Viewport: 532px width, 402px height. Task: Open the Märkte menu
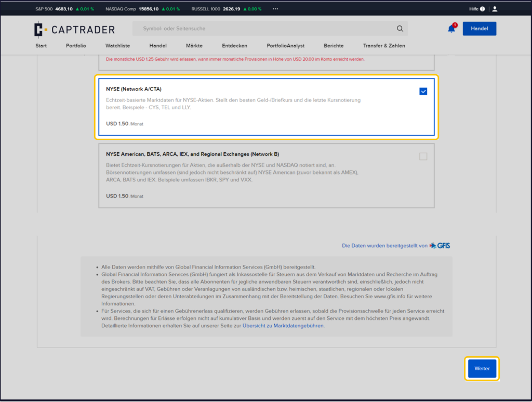194,46
